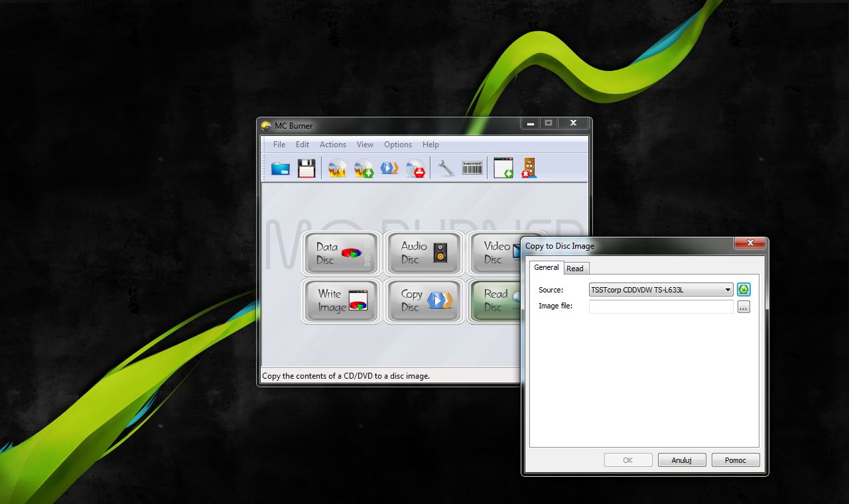Open the File menu
Image resolution: width=849 pixels, height=504 pixels.
pyautogui.click(x=279, y=145)
